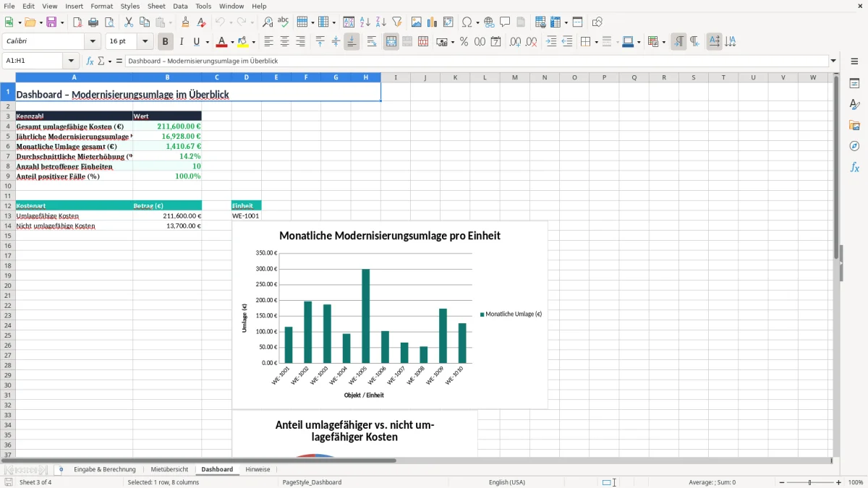
Task: Toggle Underline formatting
Action: pos(196,42)
